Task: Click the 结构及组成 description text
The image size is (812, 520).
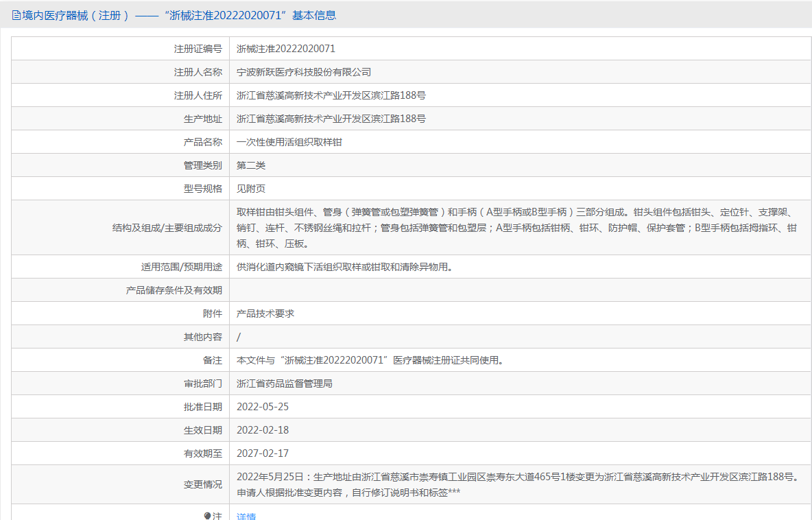Action: point(516,227)
